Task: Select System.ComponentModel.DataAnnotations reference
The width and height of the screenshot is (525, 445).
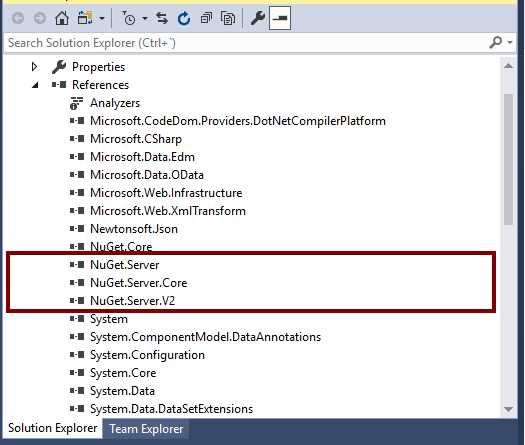Action: tap(206, 337)
